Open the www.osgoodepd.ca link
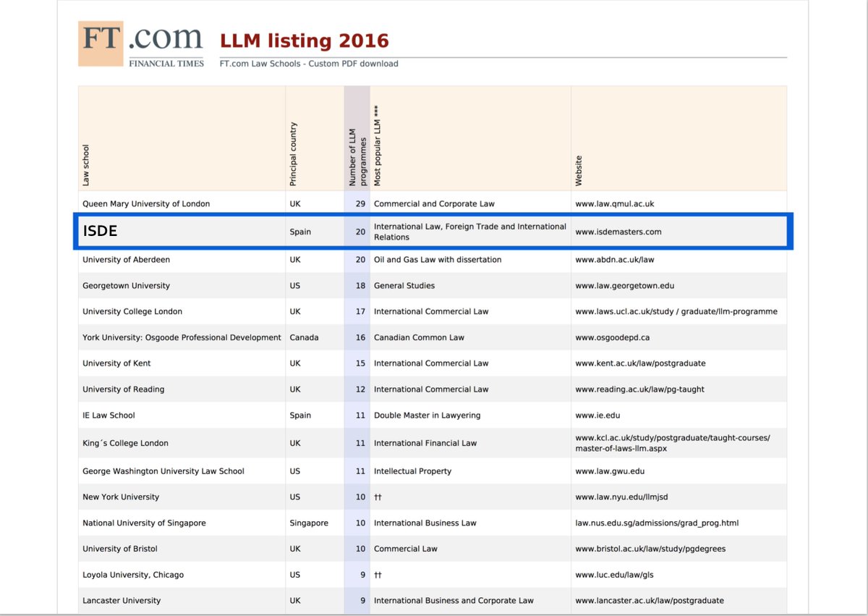The width and height of the screenshot is (868, 616). pyautogui.click(x=613, y=337)
